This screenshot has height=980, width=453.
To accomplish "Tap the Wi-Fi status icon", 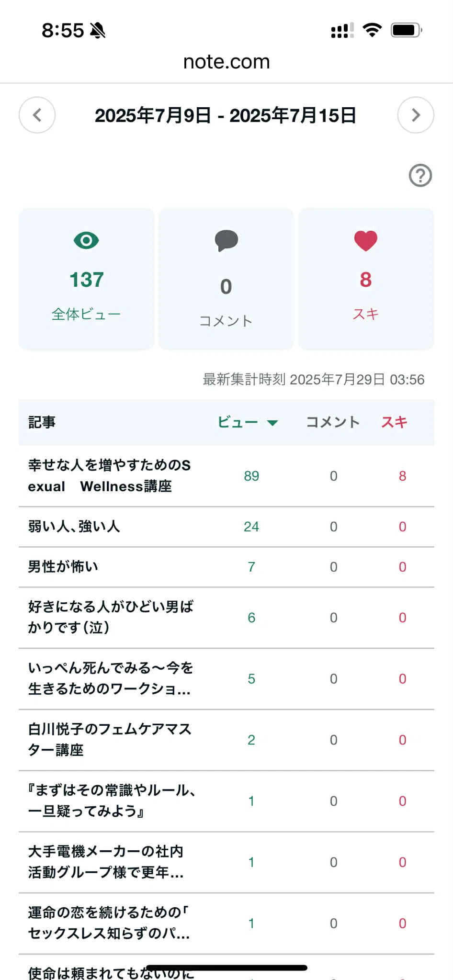I will tap(372, 30).
